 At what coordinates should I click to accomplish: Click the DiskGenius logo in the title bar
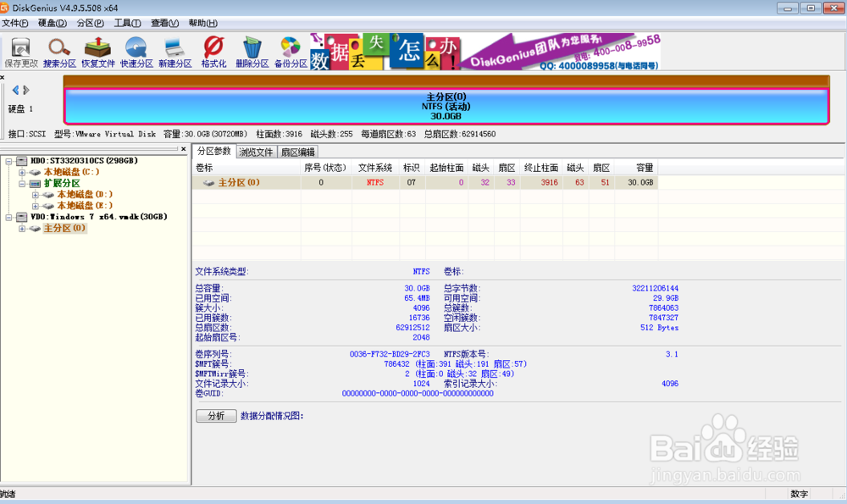click(7, 8)
